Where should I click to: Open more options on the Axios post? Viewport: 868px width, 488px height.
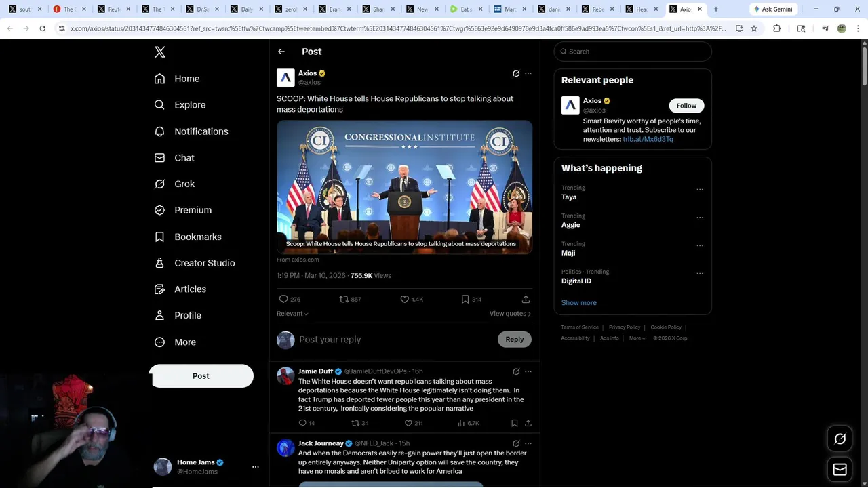(x=528, y=73)
